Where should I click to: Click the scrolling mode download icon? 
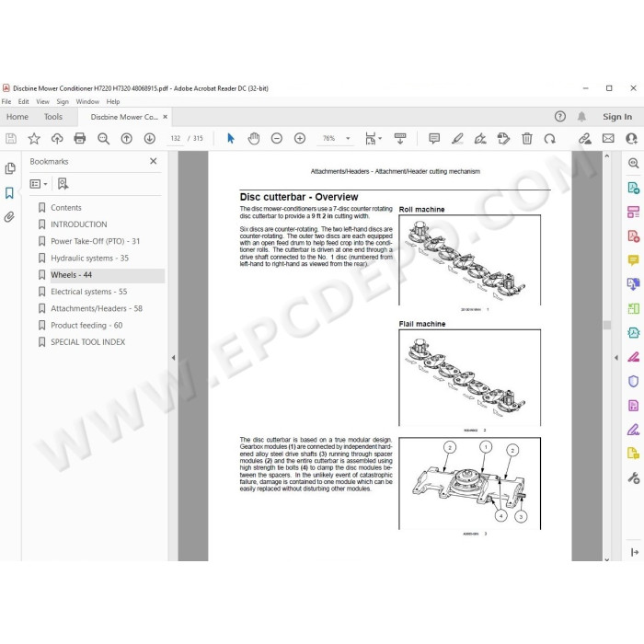pyautogui.click(x=400, y=138)
